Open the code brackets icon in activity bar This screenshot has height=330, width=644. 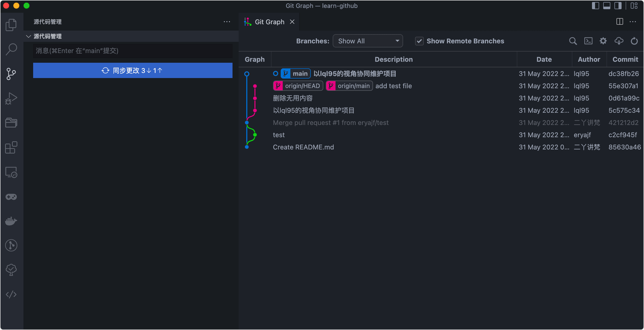pos(11,295)
